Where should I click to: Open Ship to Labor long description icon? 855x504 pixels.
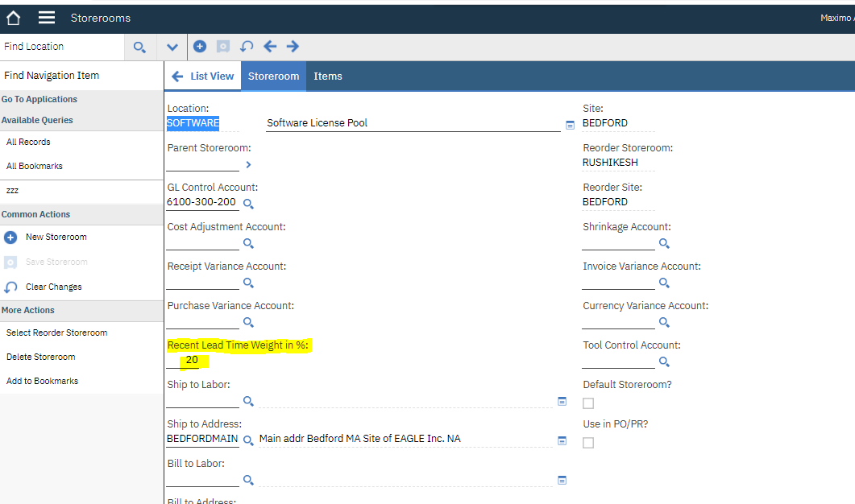[x=562, y=401]
